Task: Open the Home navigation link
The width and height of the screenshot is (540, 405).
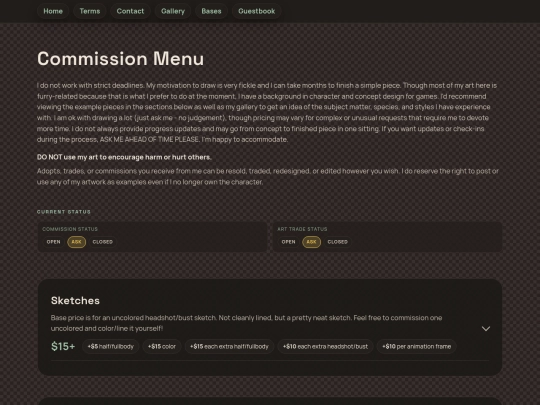Action: tap(53, 11)
